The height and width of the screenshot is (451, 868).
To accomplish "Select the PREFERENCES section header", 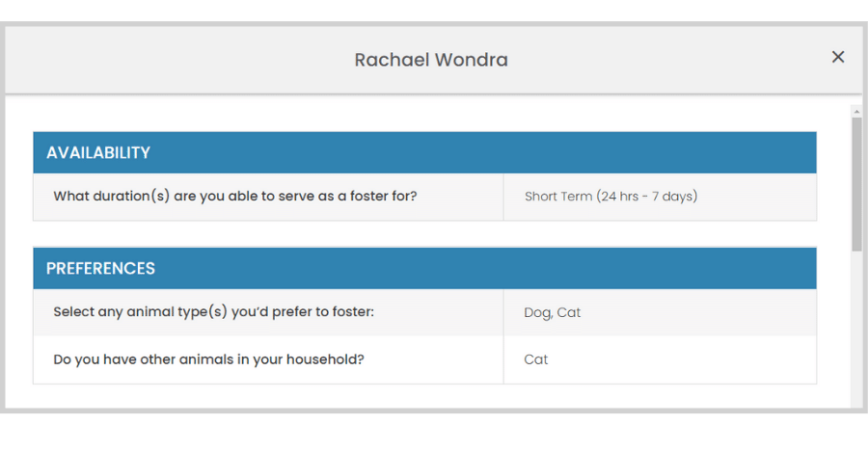I will coord(424,269).
